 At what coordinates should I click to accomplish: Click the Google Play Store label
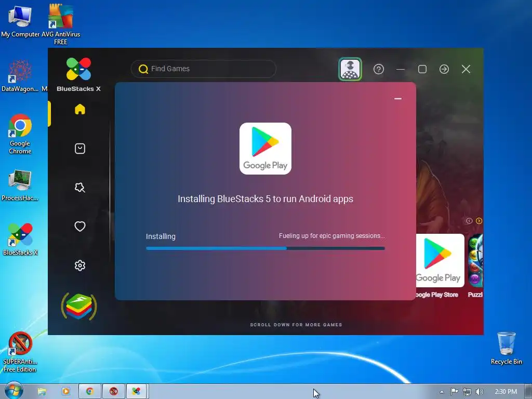click(437, 295)
